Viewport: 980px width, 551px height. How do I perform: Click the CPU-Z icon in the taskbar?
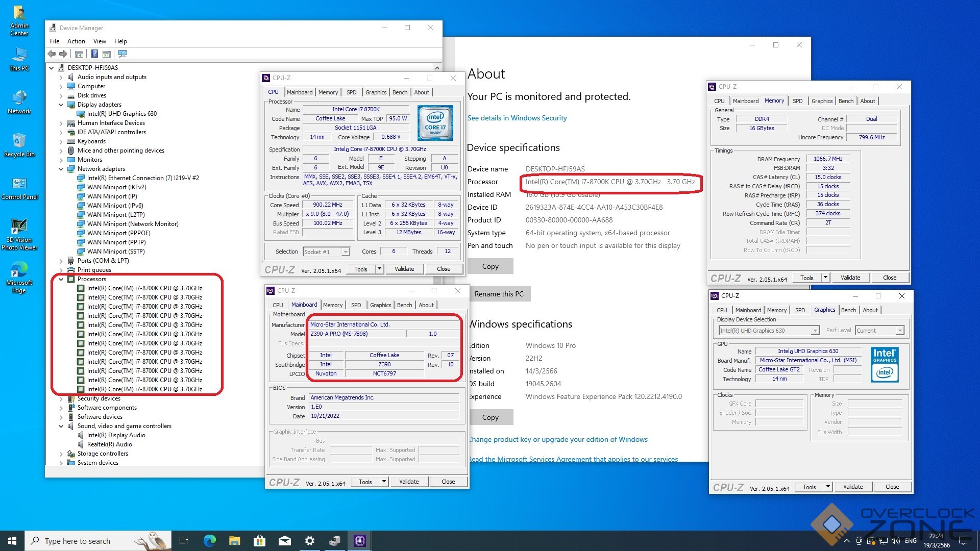360,541
